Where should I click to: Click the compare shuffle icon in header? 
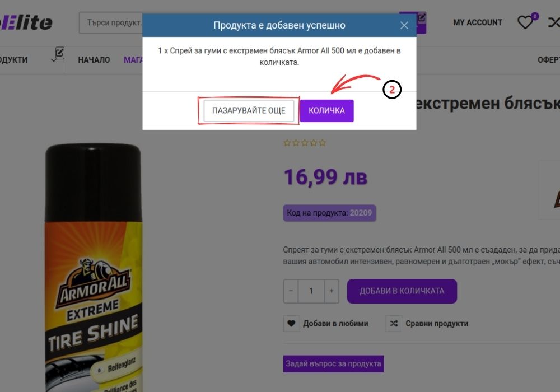pos(554,22)
